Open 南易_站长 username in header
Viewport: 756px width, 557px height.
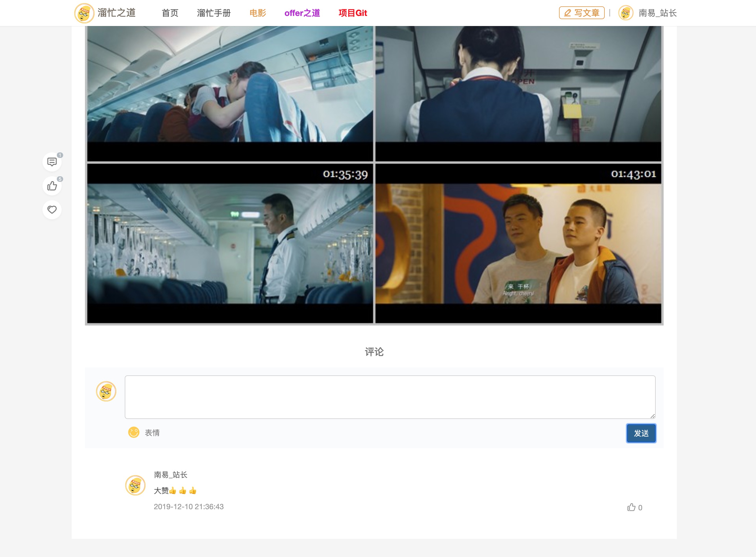point(657,13)
